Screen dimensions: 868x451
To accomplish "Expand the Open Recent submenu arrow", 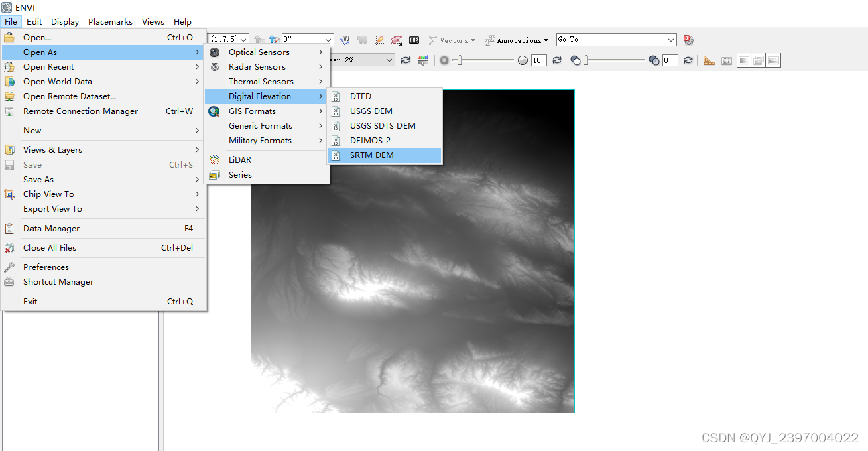I will click(198, 67).
